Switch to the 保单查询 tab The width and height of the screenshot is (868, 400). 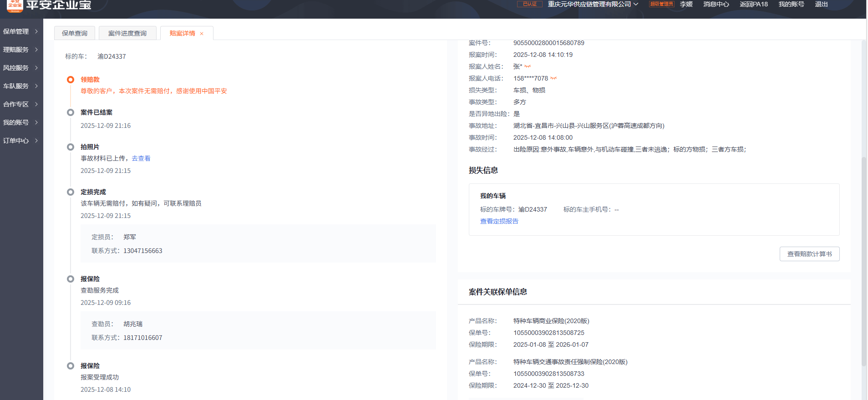point(75,33)
